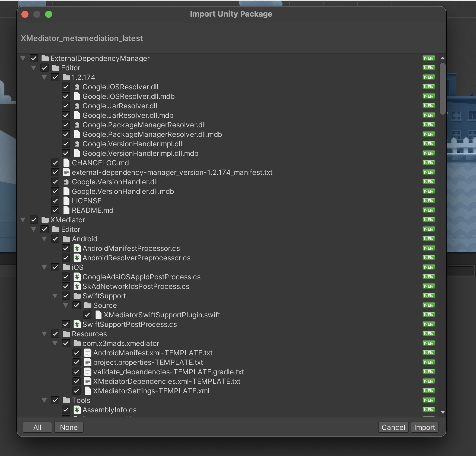Collapse the Editor folder under ExternalDependencyManager

(34, 68)
